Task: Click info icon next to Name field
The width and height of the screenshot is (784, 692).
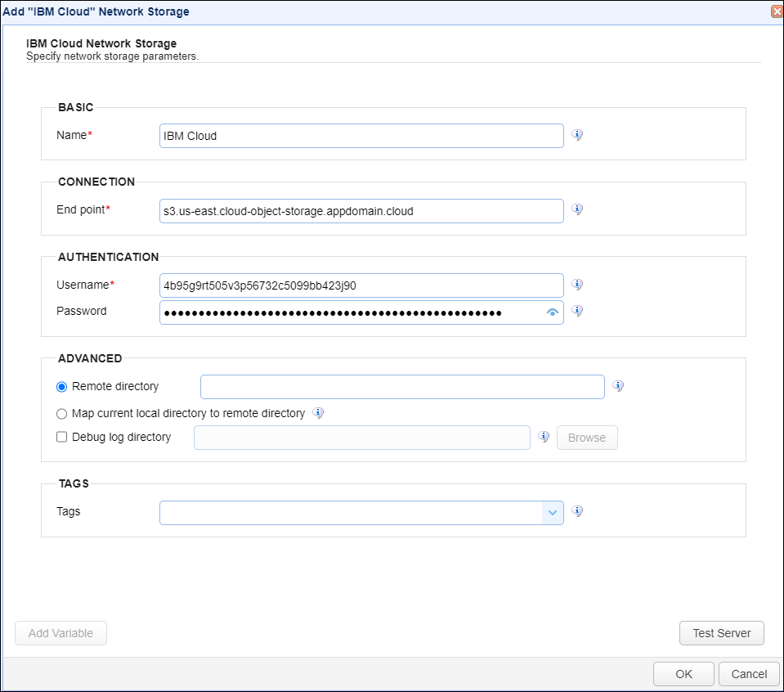Action: (577, 135)
